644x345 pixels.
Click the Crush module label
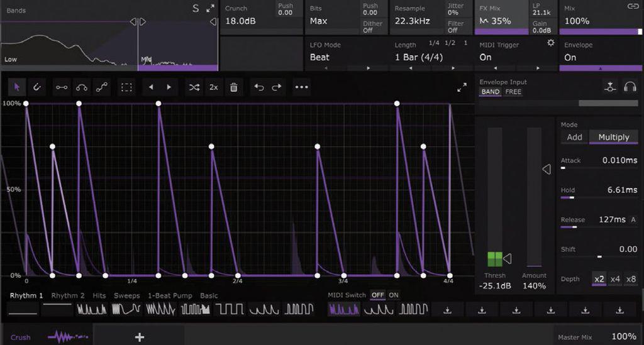click(21, 337)
